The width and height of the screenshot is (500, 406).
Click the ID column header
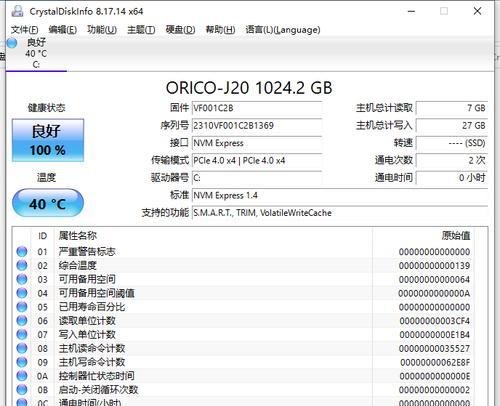[42, 236]
